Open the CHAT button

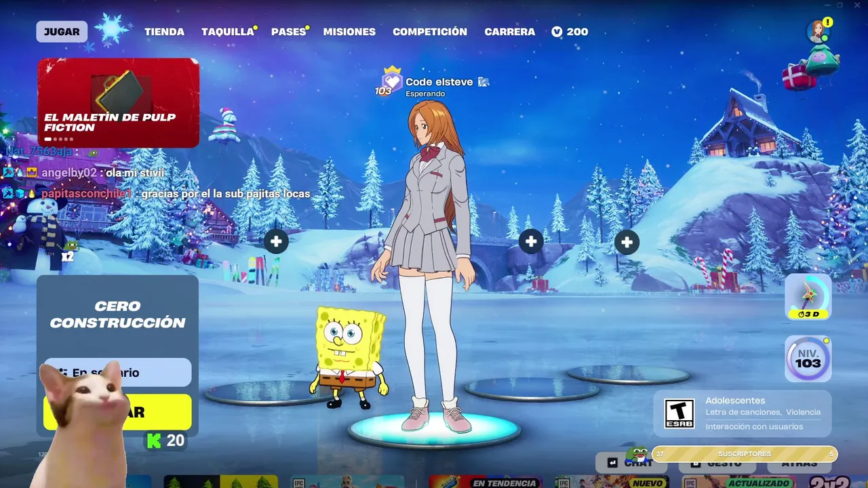point(631,463)
